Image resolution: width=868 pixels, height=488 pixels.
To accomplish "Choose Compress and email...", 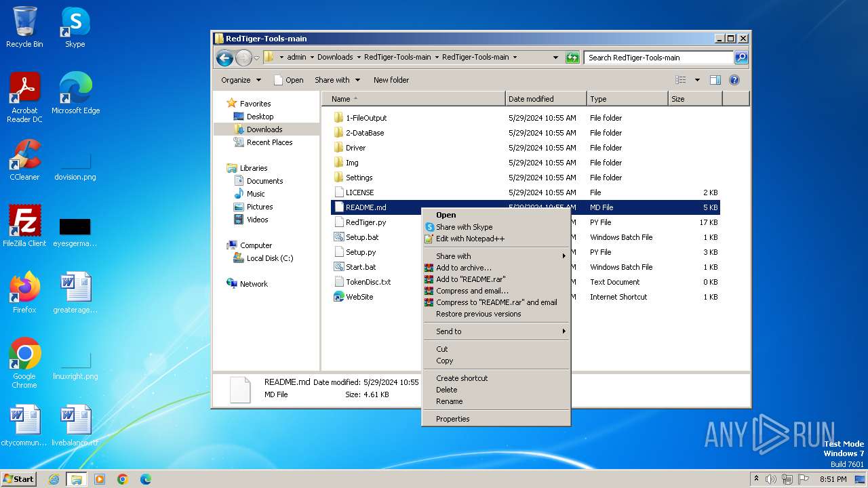I will 495,291.
